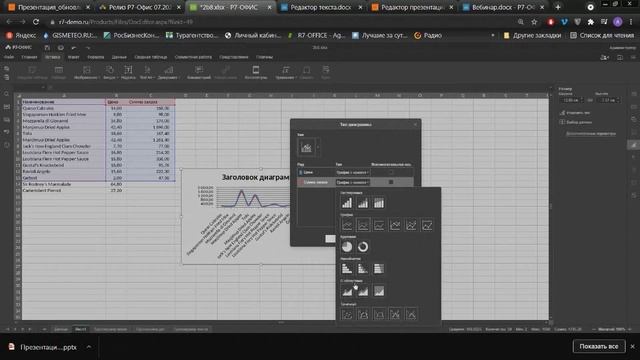Select the stacked column chart type

click(362, 203)
